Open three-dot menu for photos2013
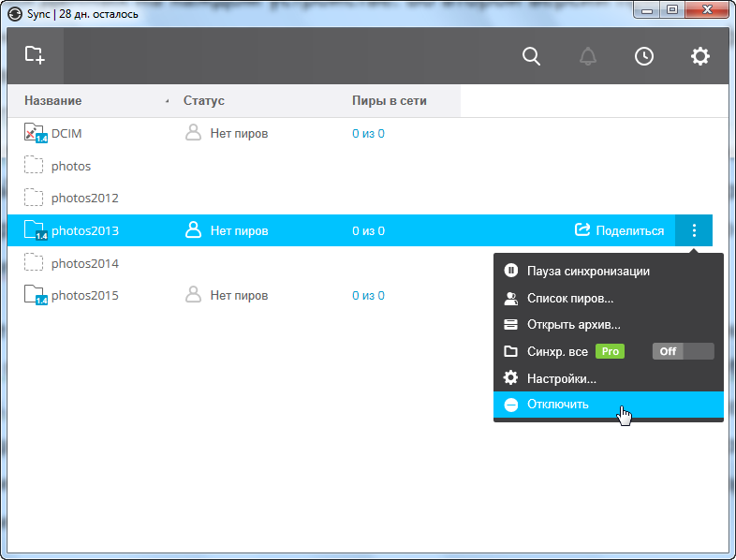 click(694, 230)
